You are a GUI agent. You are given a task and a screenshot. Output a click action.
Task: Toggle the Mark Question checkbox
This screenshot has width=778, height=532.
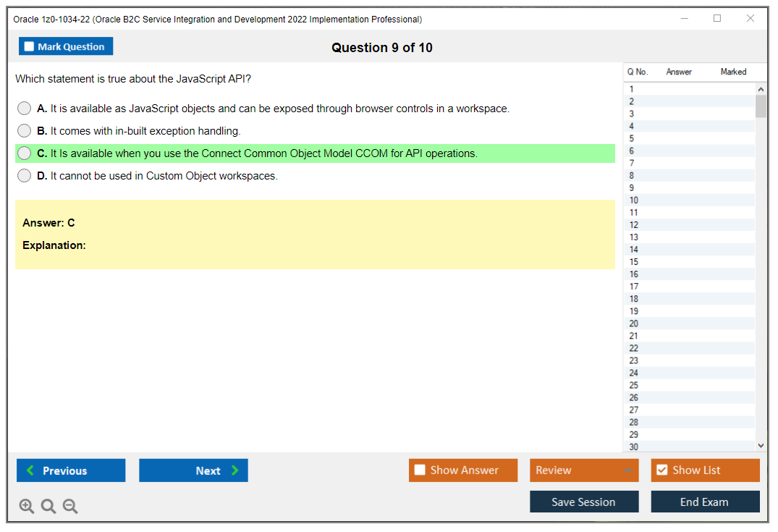point(29,46)
